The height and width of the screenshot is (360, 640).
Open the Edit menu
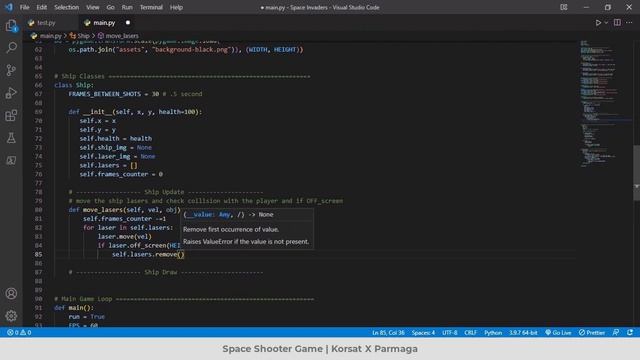[42, 7]
